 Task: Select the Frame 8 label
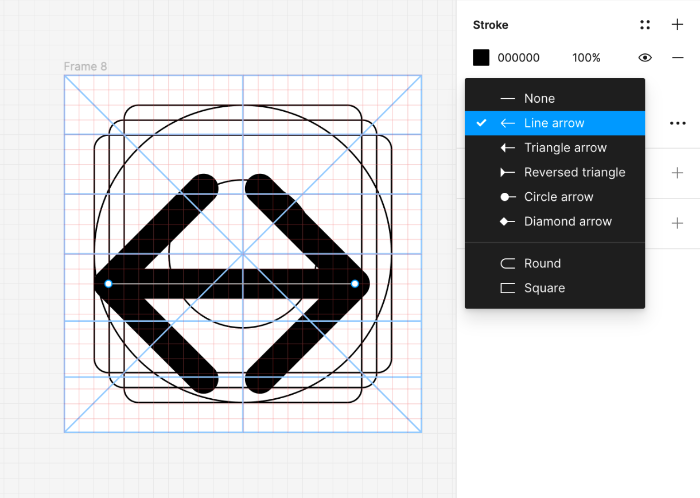pyautogui.click(x=85, y=66)
